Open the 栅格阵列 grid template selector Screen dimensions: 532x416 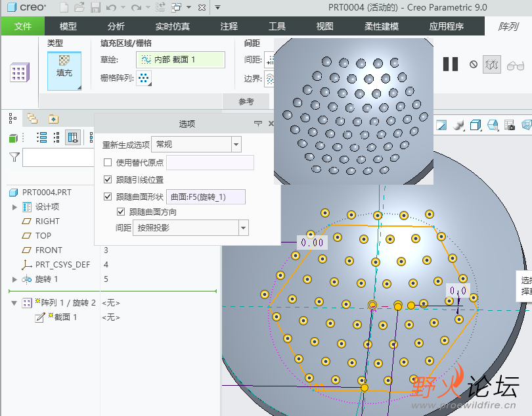coord(144,78)
